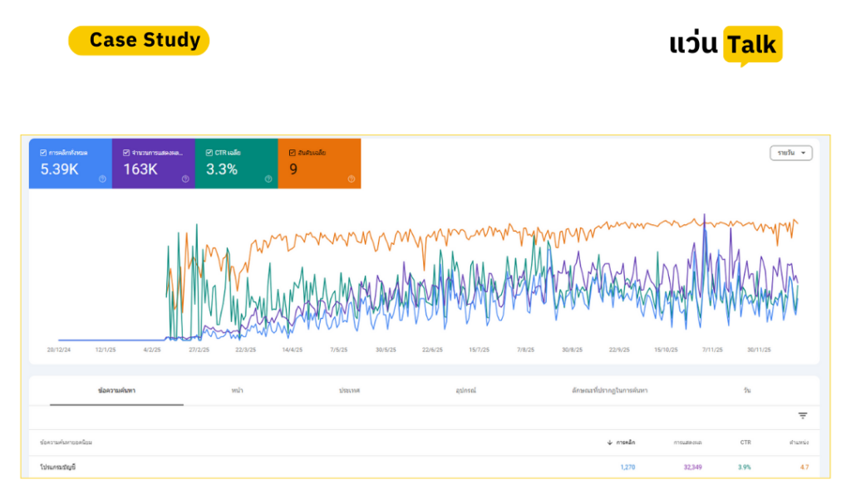Switch to the อุปกรณ์ tab
Viewport: 851px width, 504px height.
[465, 390]
